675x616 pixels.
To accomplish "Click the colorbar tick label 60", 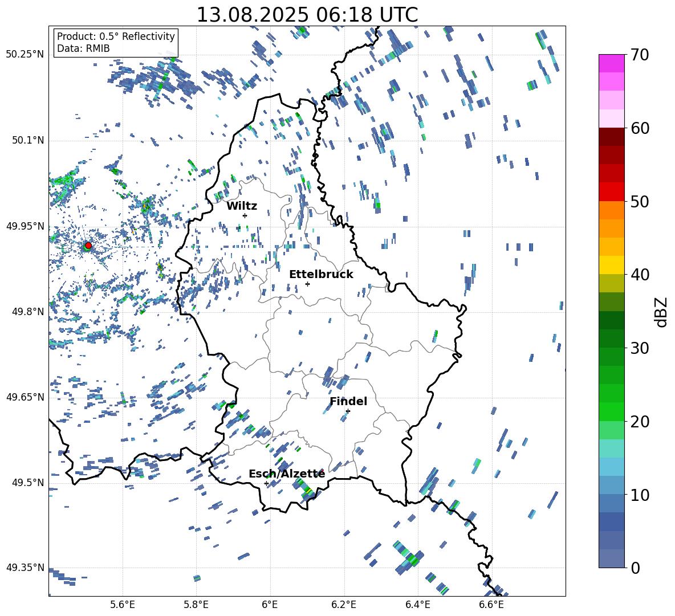I will pyautogui.click(x=640, y=128).
